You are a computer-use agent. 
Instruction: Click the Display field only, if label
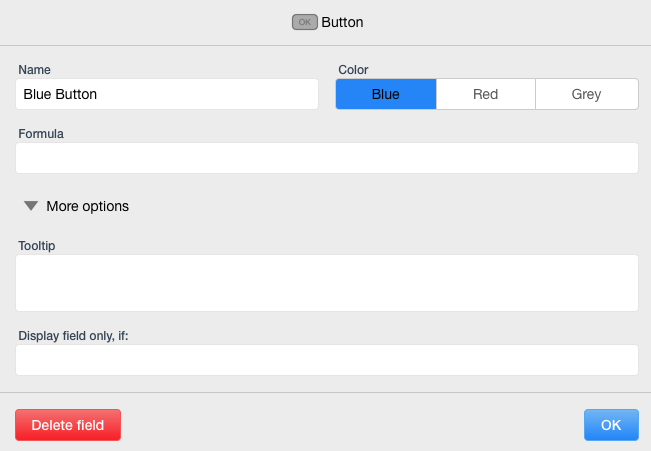click(x=73, y=336)
